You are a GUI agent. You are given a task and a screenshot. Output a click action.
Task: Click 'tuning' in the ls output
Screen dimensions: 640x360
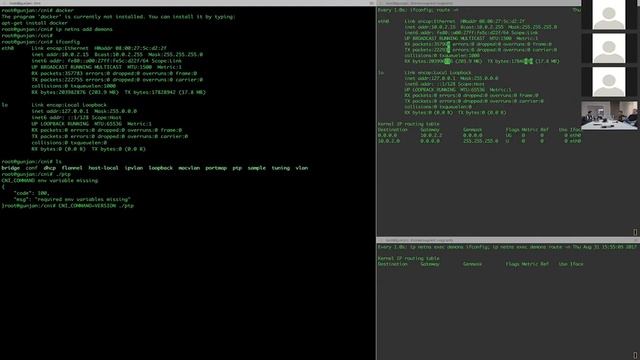click(281, 168)
